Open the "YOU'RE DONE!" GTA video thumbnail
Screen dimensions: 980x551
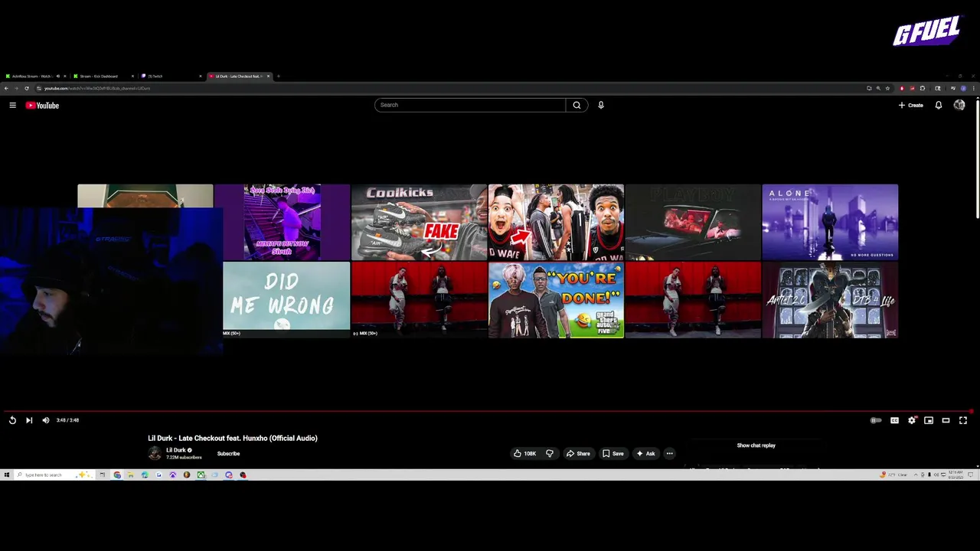pyautogui.click(x=556, y=300)
